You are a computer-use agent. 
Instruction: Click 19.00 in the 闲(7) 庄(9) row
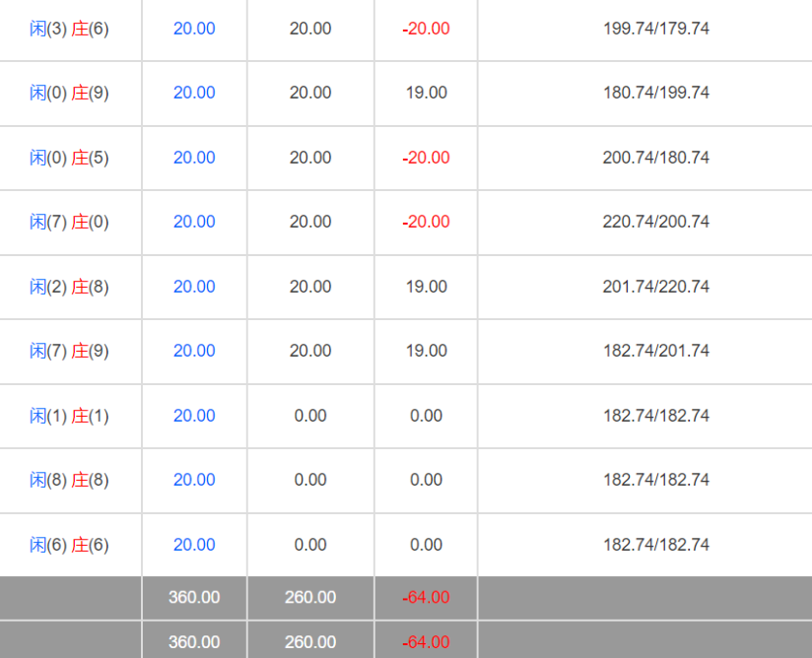(x=426, y=351)
